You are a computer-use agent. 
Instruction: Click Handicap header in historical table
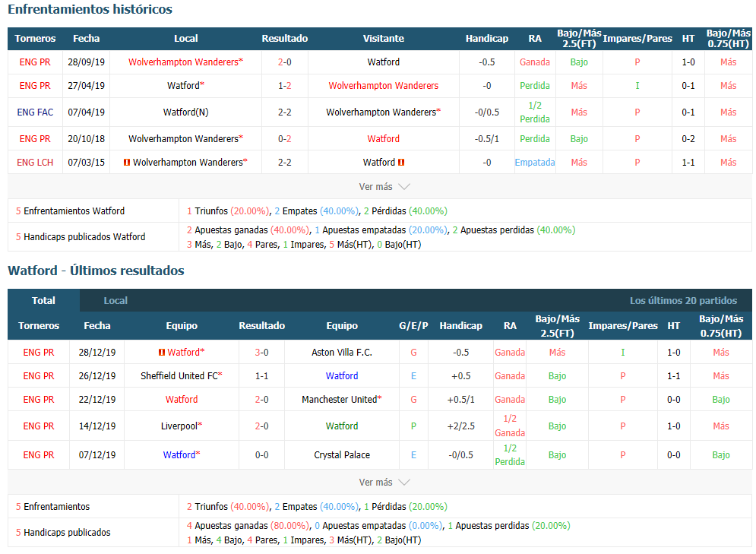487,39
